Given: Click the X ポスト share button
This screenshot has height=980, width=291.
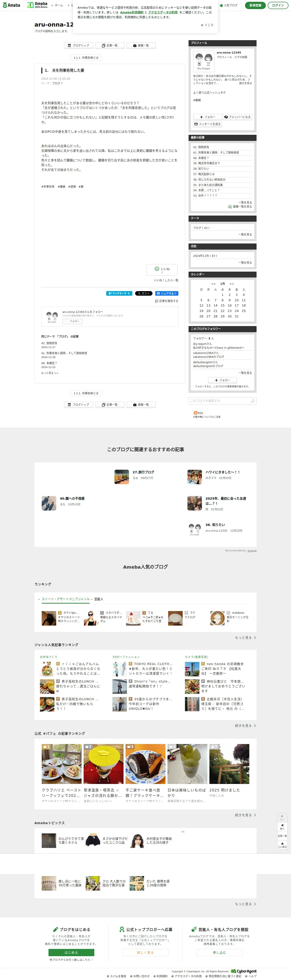Looking at the screenshot, I should [144, 293].
